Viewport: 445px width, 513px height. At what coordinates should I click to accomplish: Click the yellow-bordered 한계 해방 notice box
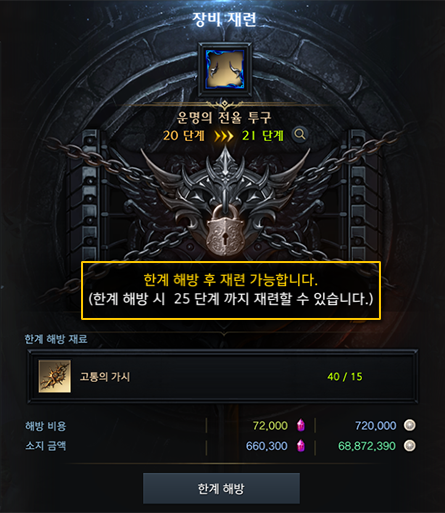[x=231, y=290]
